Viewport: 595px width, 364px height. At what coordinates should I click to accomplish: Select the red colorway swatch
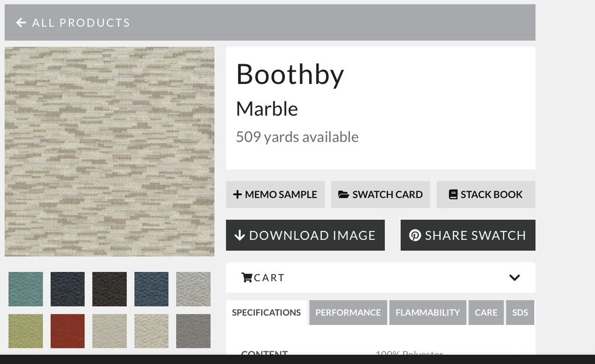tap(68, 331)
